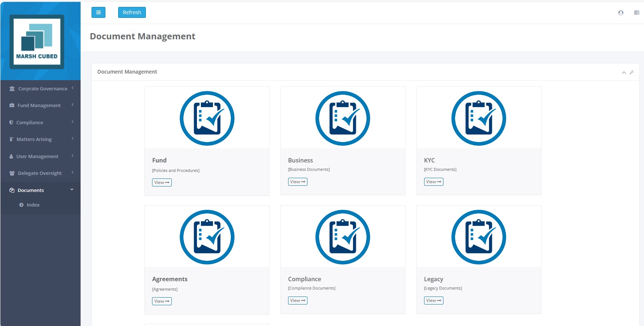View the Agreements documents
644x326 pixels.
(x=162, y=301)
